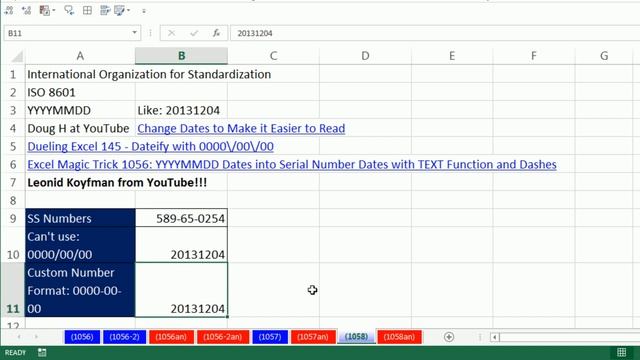Select column F header
Screen dimensions: 640x360
point(534,56)
